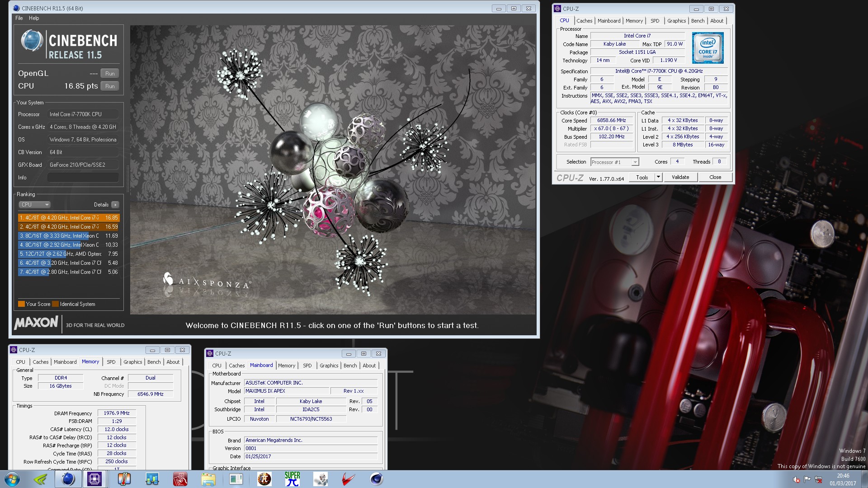Open the Ranking Details arrow button
The width and height of the screenshot is (868, 488).
click(x=115, y=205)
